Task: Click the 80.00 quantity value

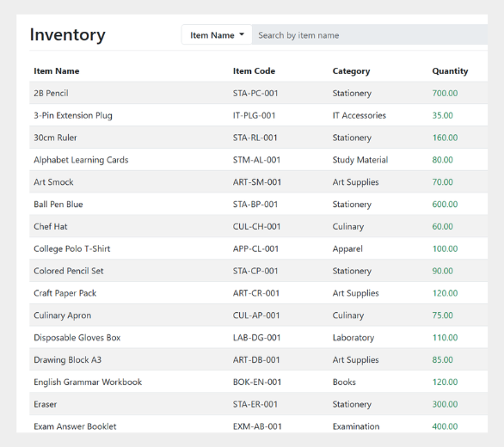Action: [x=442, y=160]
